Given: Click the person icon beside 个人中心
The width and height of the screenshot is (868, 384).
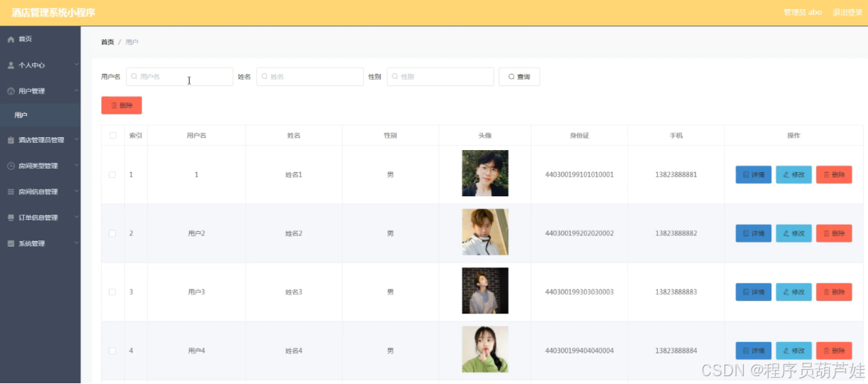Looking at the screenshot, I should 11,65.
